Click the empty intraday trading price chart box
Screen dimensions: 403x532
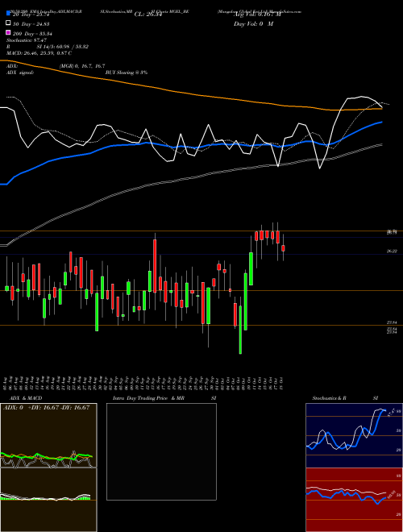click(161, 451)
